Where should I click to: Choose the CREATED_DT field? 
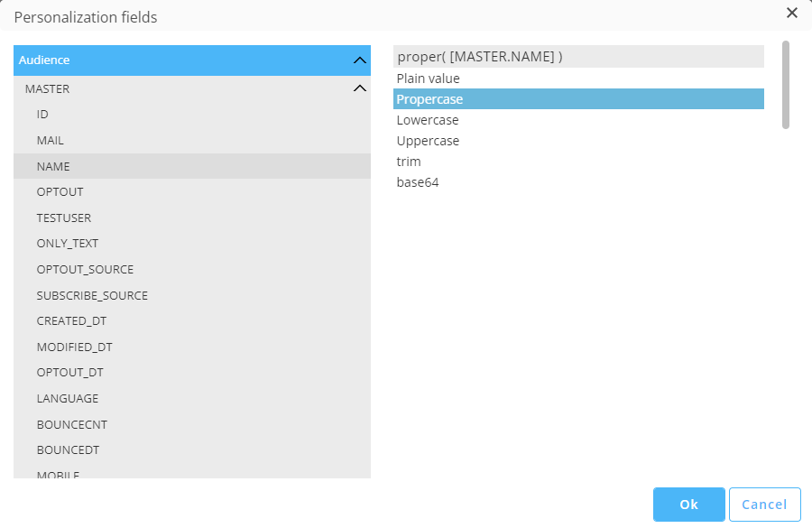pos(71,321)
